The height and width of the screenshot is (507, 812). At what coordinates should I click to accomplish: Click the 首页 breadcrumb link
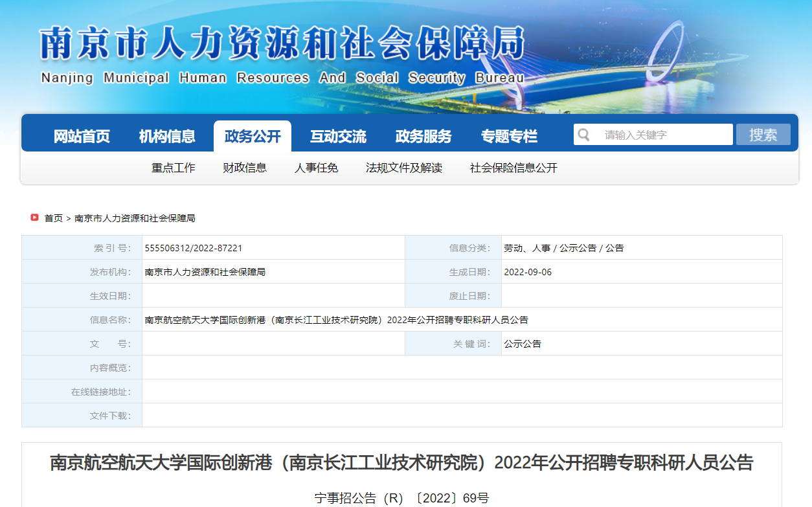(x=53, y=218)
